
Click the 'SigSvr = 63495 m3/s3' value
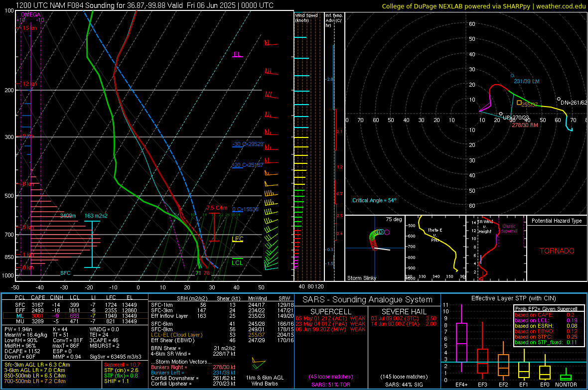click(x=116, y=357)
